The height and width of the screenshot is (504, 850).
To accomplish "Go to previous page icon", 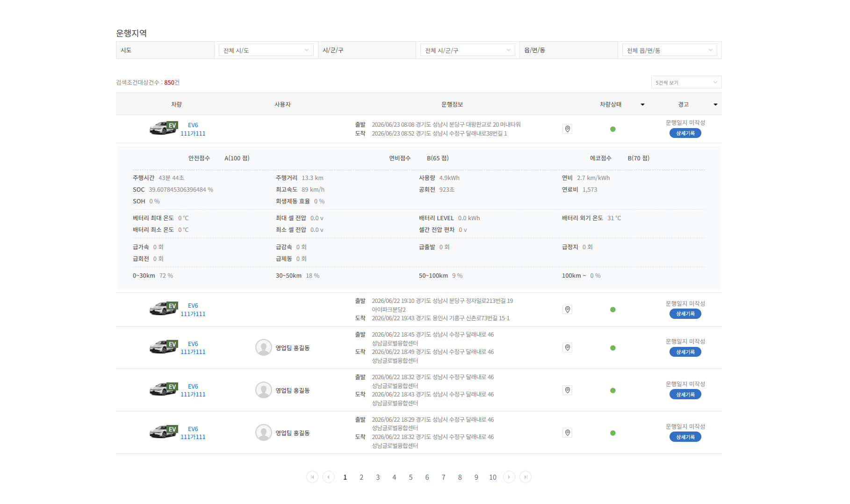I will pos(329,477).
